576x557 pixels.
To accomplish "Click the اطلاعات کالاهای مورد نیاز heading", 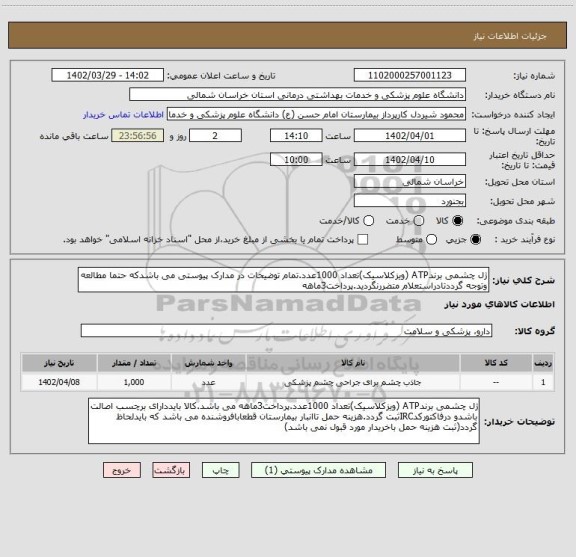I will (500, 305).
